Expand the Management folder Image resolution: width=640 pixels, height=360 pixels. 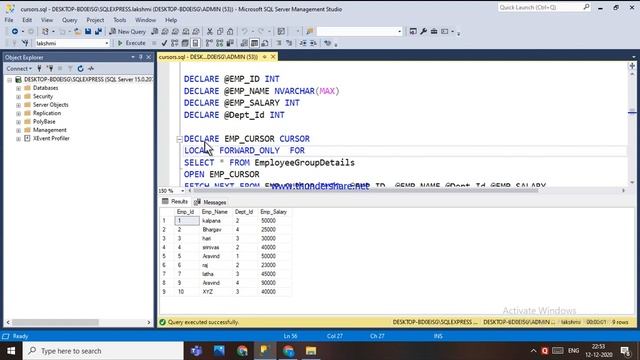click(18, 130)
